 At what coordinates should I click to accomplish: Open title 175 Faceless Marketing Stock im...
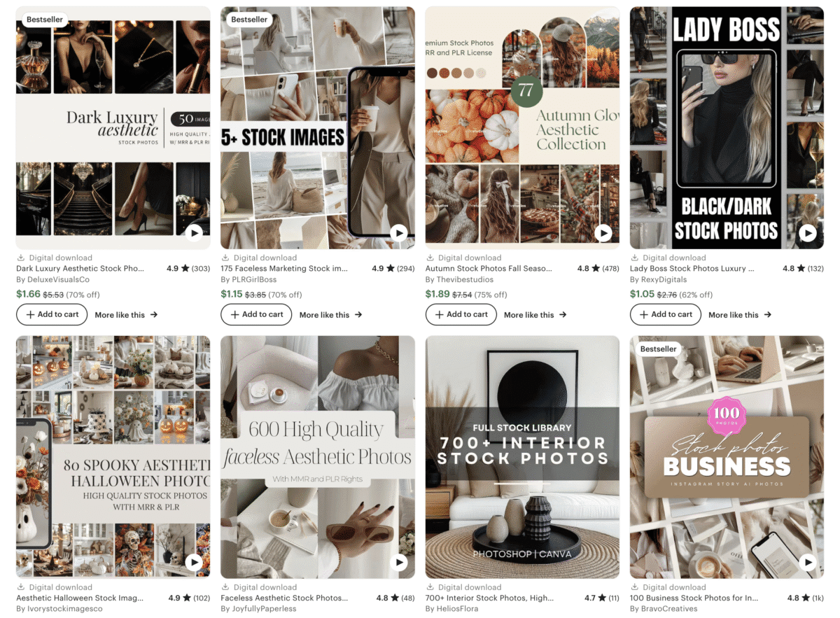[x=284, y=269]
